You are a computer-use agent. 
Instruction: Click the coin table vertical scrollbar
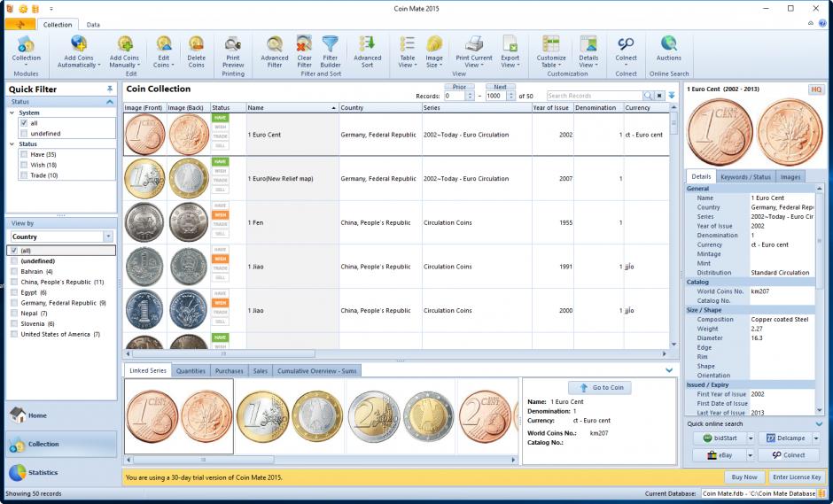tap(673, 123)
